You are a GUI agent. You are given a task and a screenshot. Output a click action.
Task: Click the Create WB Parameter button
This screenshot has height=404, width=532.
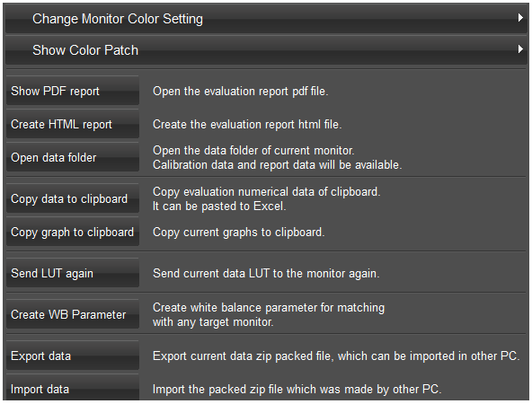tap(73, 314)
